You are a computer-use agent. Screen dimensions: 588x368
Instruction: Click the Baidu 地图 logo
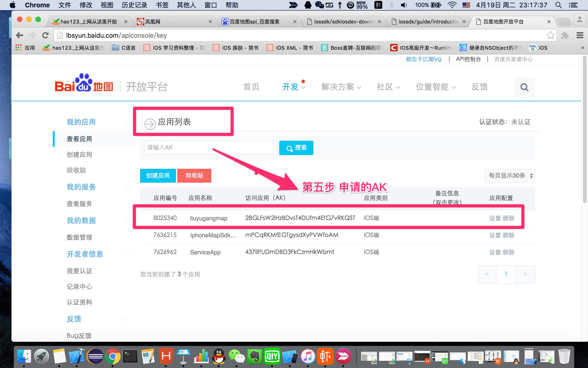84,83
